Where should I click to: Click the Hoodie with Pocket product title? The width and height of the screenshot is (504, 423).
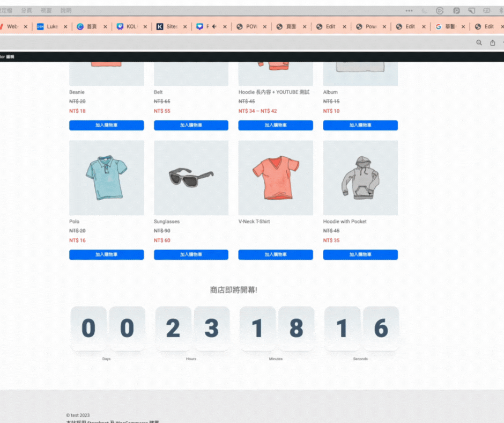[345, 221]
